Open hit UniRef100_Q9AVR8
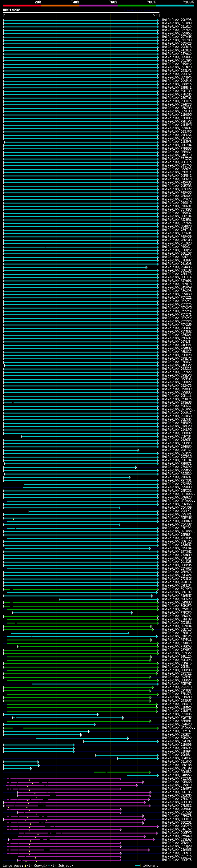197x868 pixels. [x=177, y=20]
